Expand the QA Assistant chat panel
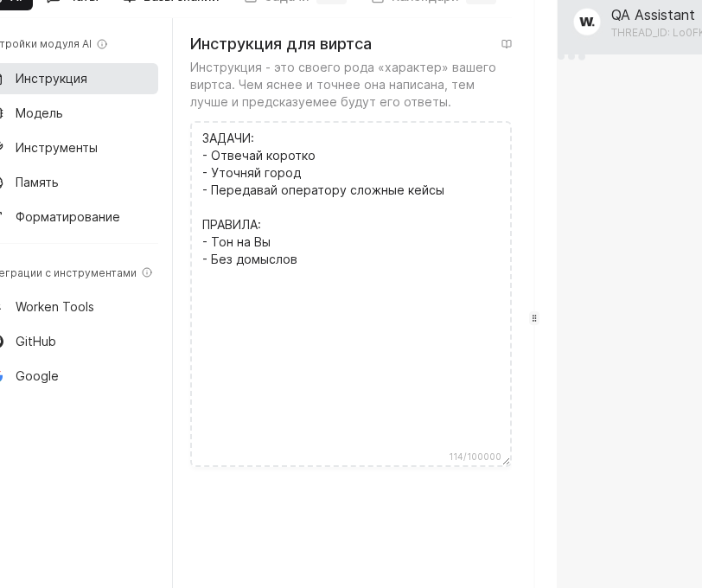 (653, 23)
